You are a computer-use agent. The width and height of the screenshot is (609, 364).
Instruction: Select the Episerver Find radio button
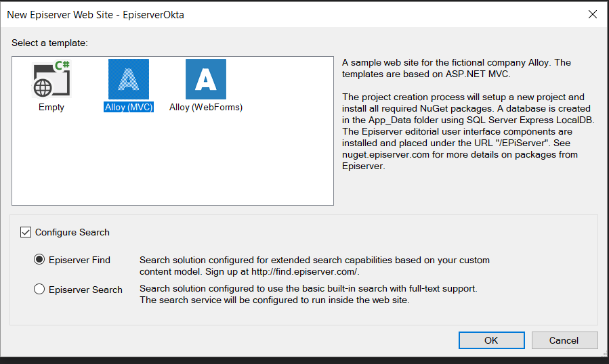click(x=39, y=260)
